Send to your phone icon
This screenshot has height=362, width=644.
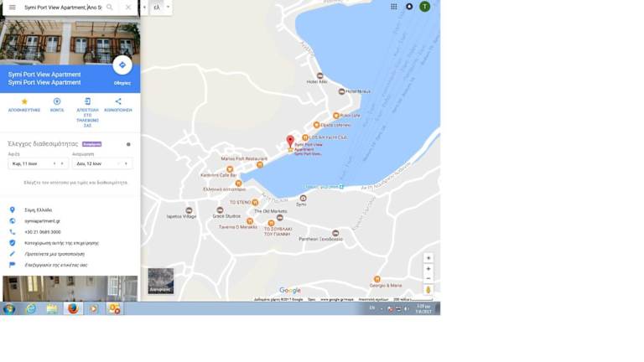pos(87,101)
